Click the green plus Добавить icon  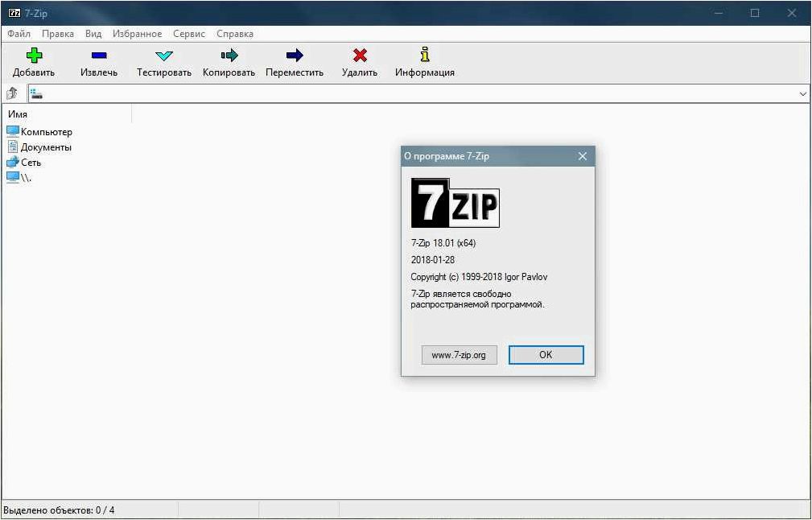[34, 55]
